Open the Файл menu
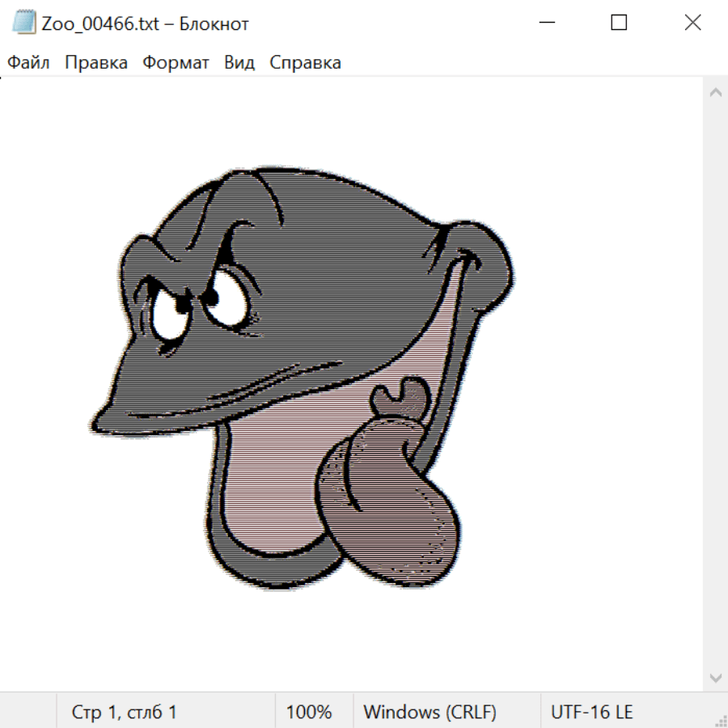The image size is (728, 728). coord(28,63)
